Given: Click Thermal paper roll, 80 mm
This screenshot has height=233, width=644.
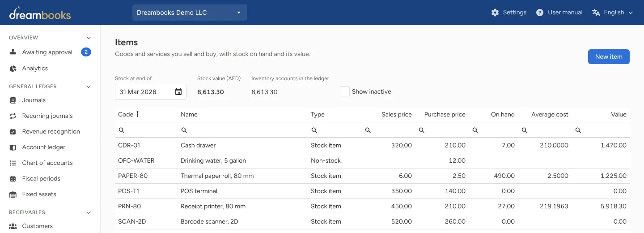Looking at the screenshot, I should coord(217,176).
